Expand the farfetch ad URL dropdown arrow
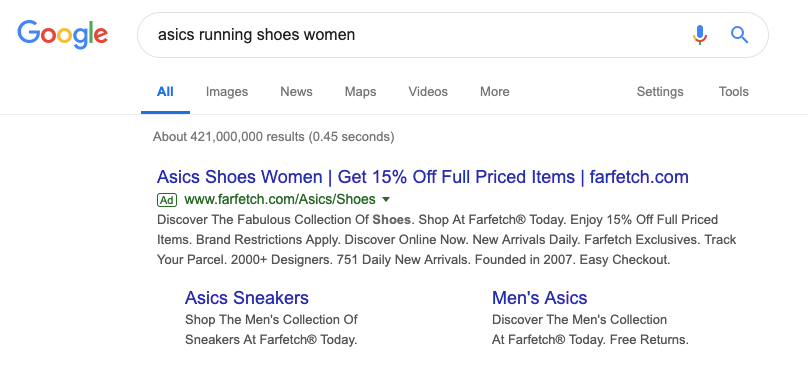This screenshot has height=366, width=808. point(386,199)
